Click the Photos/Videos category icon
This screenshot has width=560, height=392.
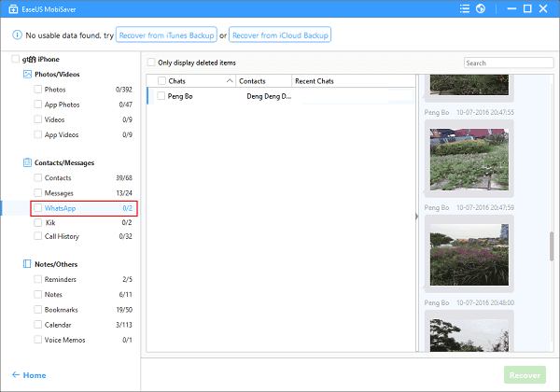[x=27, y=75]
